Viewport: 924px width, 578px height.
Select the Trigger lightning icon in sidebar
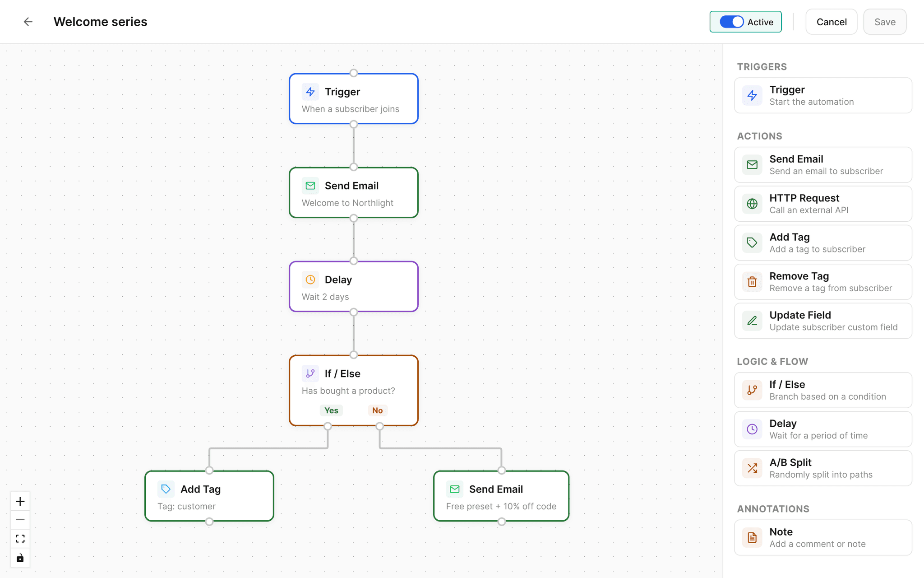(x=752, y=95)
